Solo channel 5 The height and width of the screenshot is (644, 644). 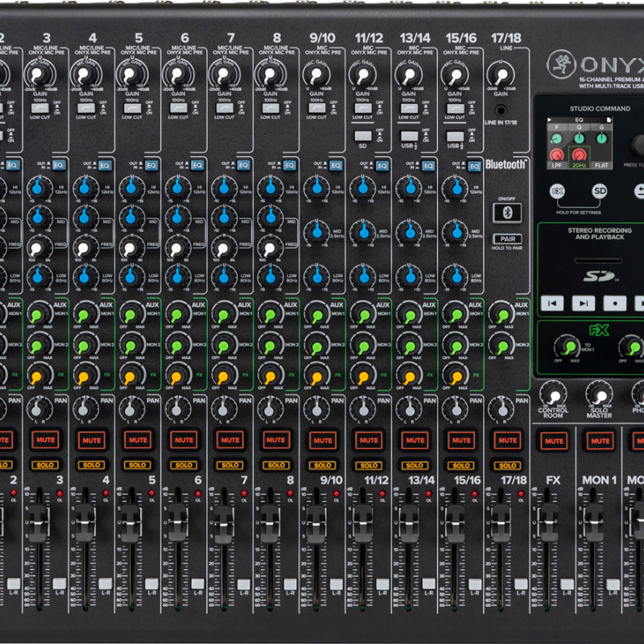[x=138, y=465]
